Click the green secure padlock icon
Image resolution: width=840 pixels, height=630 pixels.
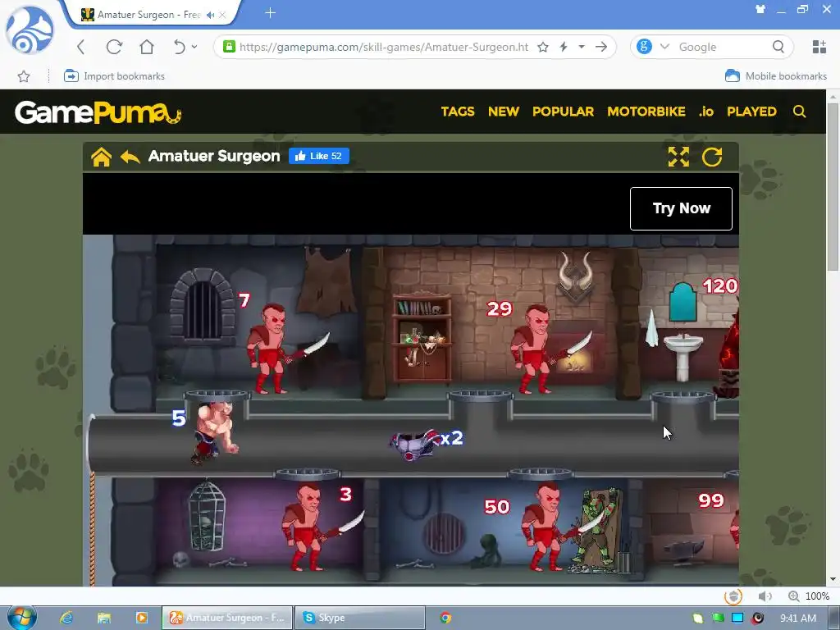coord(229,47)
